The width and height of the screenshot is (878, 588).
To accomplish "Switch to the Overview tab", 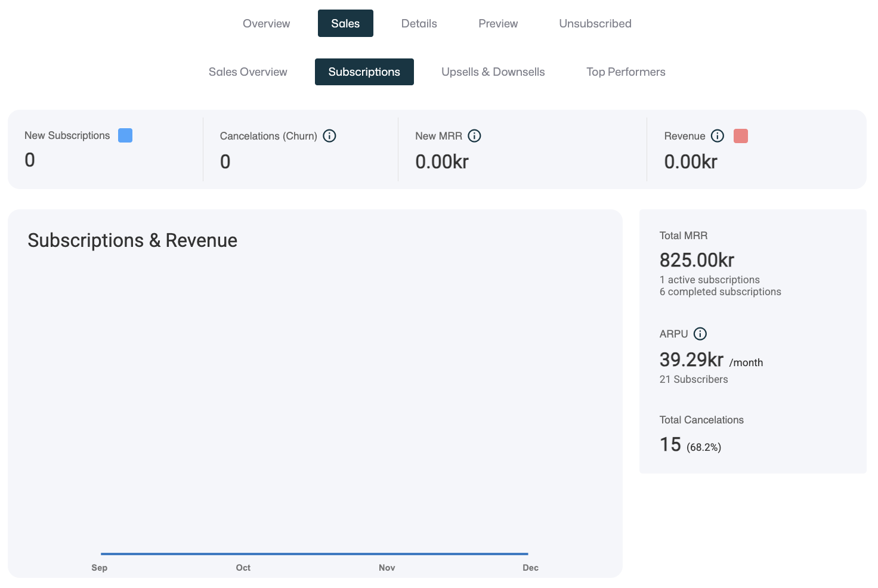I will click(266, 23).
